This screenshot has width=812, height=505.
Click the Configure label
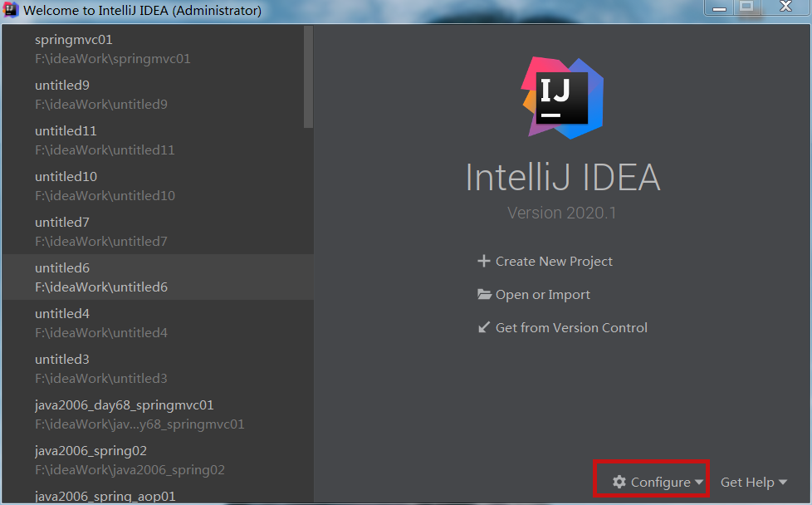click(661, 483)
